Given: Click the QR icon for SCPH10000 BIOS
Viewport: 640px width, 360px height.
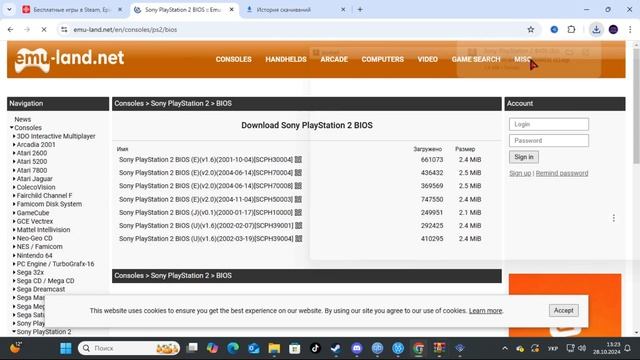Looking at the screenshot, I should click(x=298, y=212).
